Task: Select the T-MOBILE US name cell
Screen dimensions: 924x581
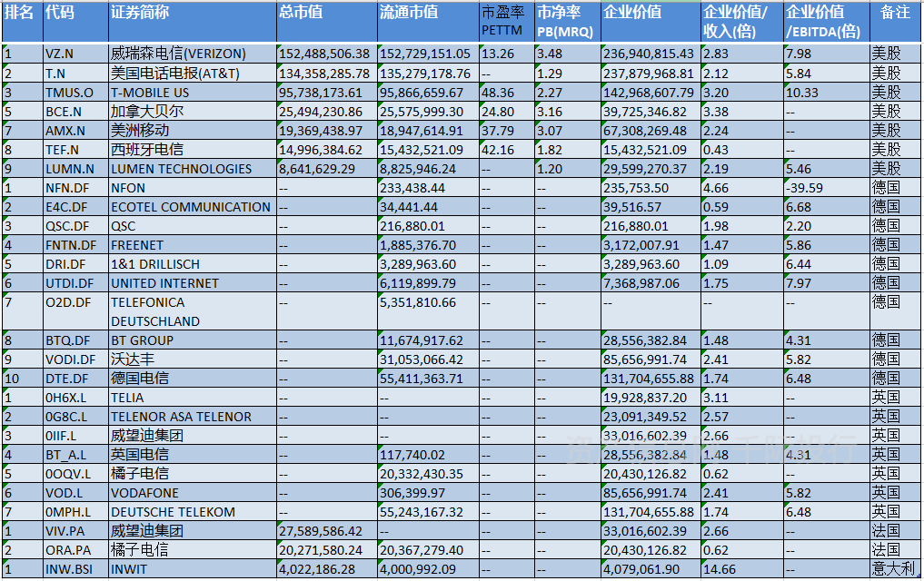Action: (x=193, y=93)
